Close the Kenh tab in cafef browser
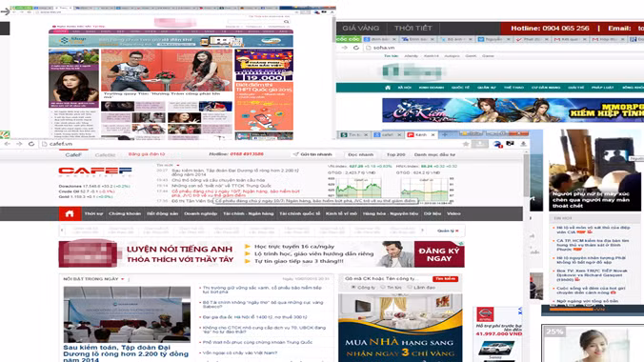644x362 pixels. point(433,134)
